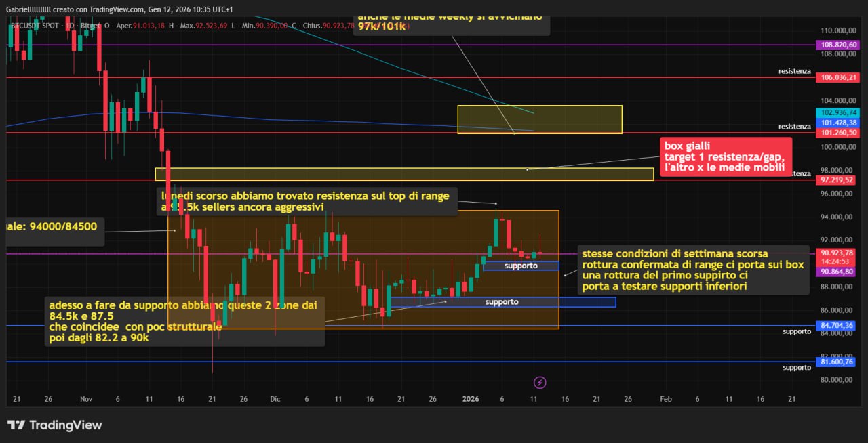The image size is (868, 443).
Task: Click the blue 84.704,36 support price tag
Action: click(x=837, y=325)
